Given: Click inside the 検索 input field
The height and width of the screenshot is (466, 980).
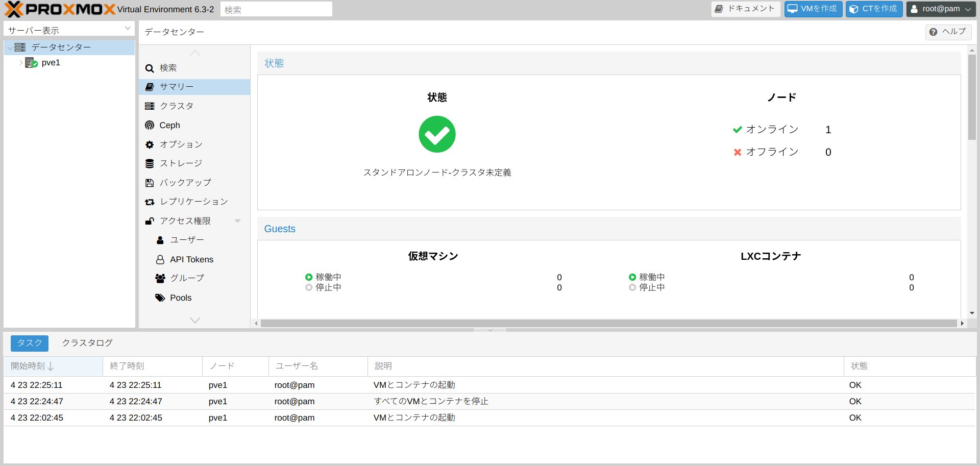Looking at the screenshot, I should tap(276, 9).
